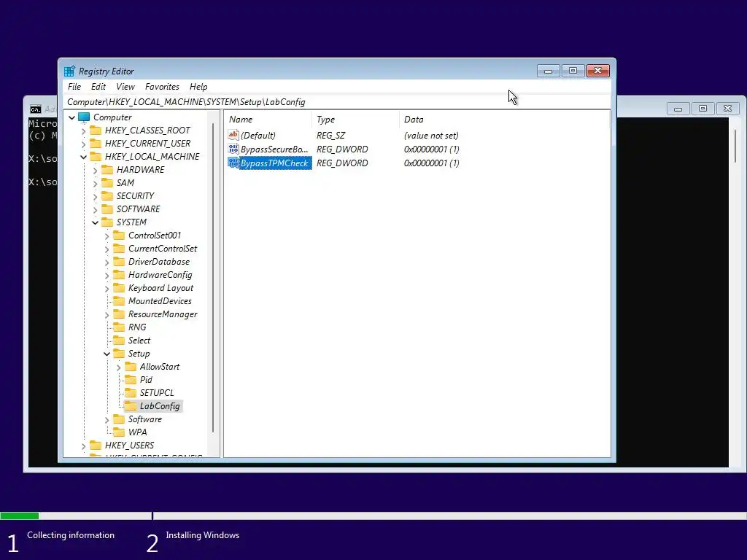Click the Pid folder icon
Screen dimensions: 747x560
pyautogui.click(x=131, y=379)
